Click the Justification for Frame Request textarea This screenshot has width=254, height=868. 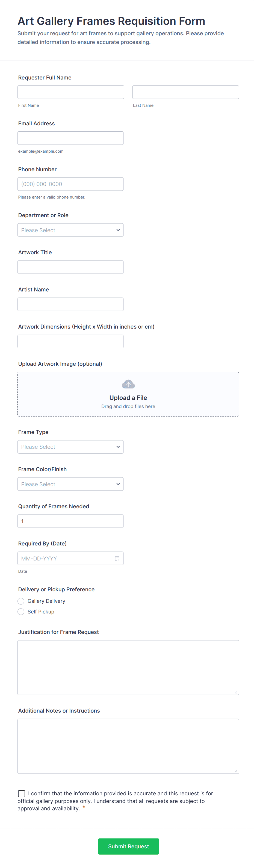(128, 667)
